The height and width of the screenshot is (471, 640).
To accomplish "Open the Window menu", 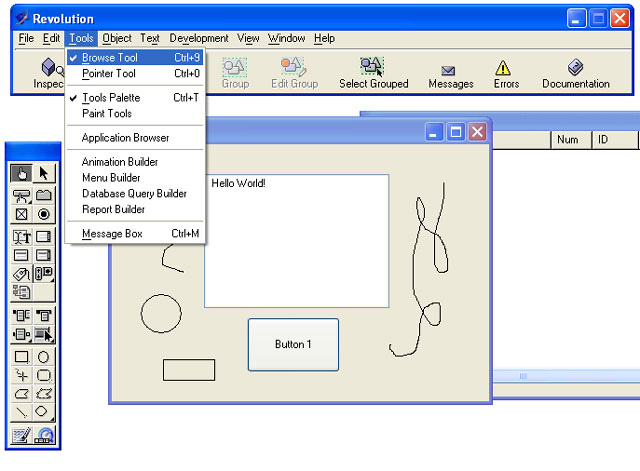I will (287, 38).
